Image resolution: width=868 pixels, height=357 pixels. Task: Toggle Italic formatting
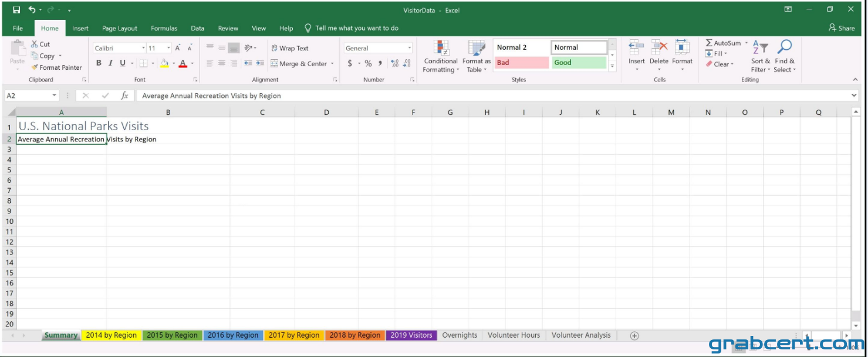coord(110,63)
